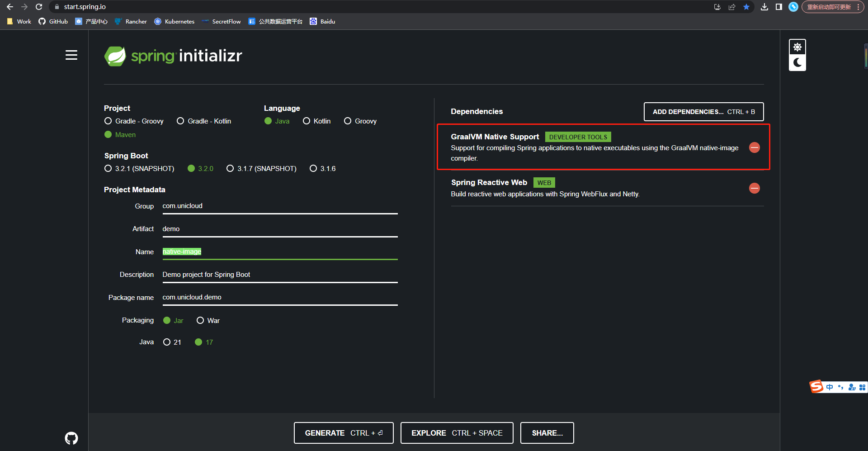Click the DEVELOPER TOOLS tag
The width and height of the screenshot is (868, 451).
click(578, 137)
